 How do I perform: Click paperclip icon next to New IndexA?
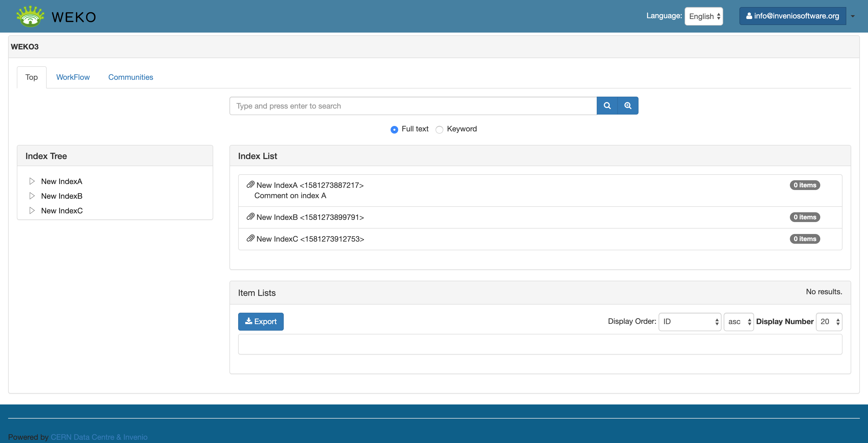250,185
